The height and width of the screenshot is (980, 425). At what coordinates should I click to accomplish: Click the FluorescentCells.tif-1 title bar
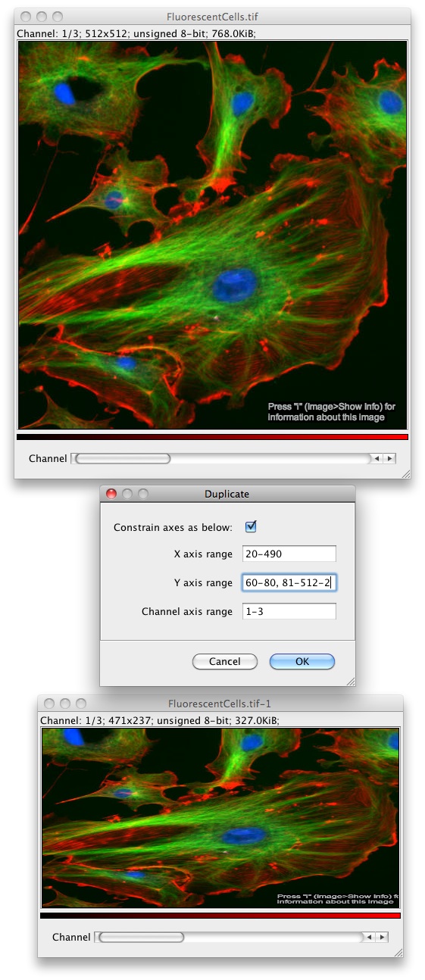pyautogui.click(x=220, y=704)
